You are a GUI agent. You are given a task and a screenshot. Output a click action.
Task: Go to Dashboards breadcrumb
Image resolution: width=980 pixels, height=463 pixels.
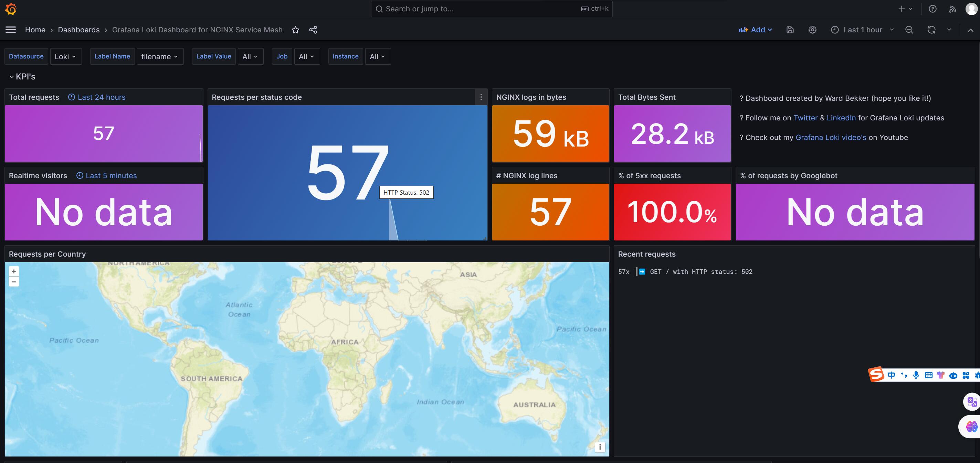click(x=78, y=30)
